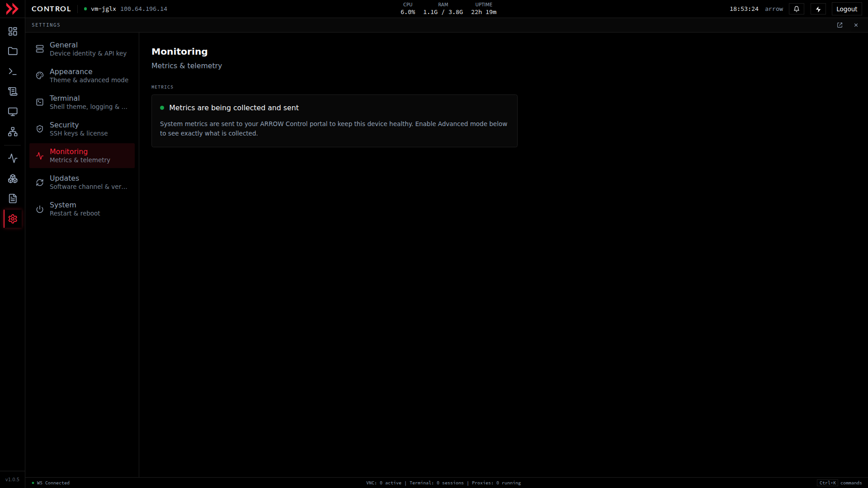Click the v1.0.5 version label
The image size is (868, 488).
click(12, 479)
